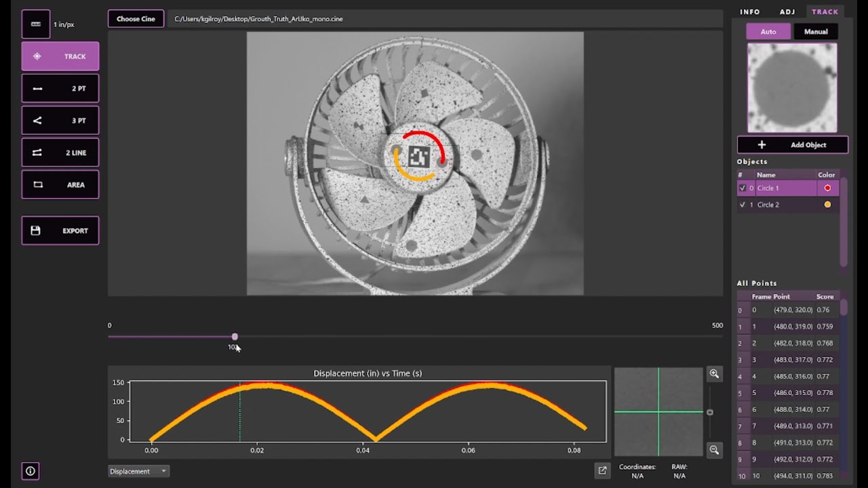Click the crosshair magnifier preview

pyautogui.click(x=658, y=412)
